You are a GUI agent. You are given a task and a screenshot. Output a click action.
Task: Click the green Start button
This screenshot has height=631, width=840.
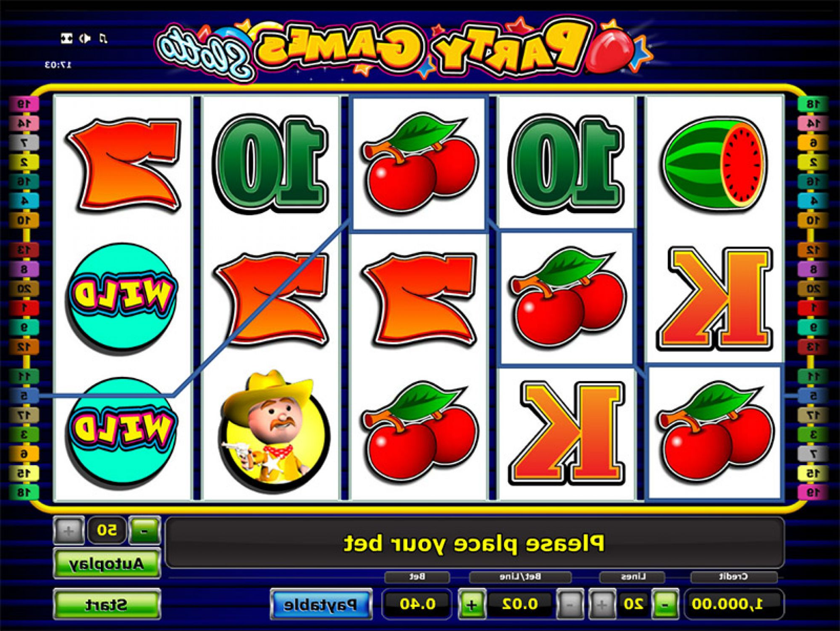click(107, 604)
